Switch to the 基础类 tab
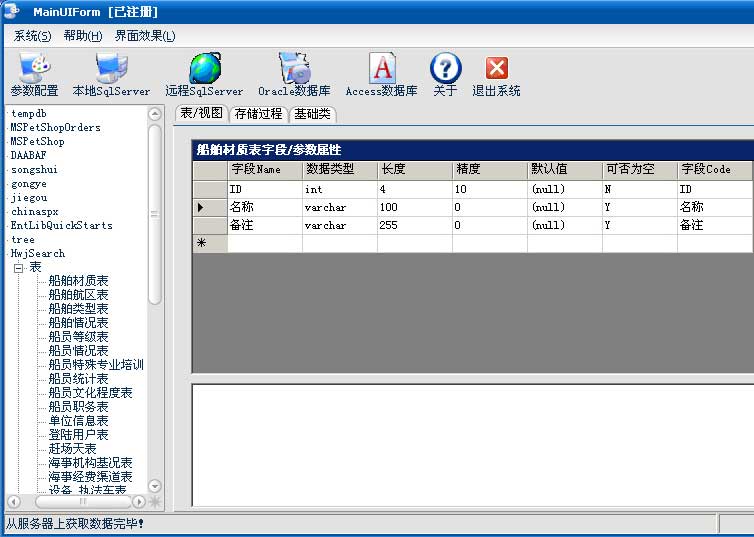The height and width of the screenshot is (537, 754). (313, 114)
